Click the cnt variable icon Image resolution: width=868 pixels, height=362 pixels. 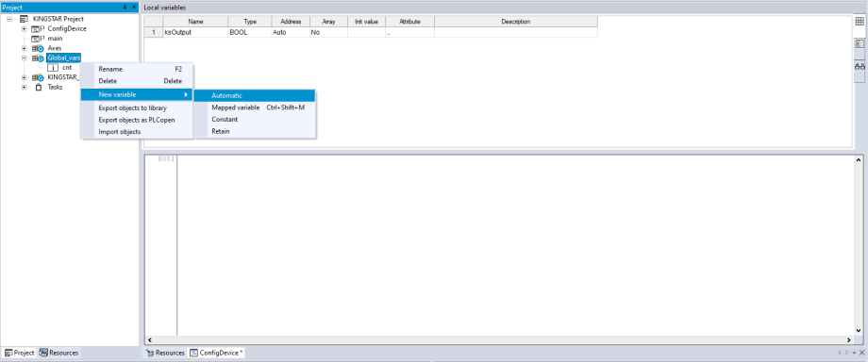[53, 68]
